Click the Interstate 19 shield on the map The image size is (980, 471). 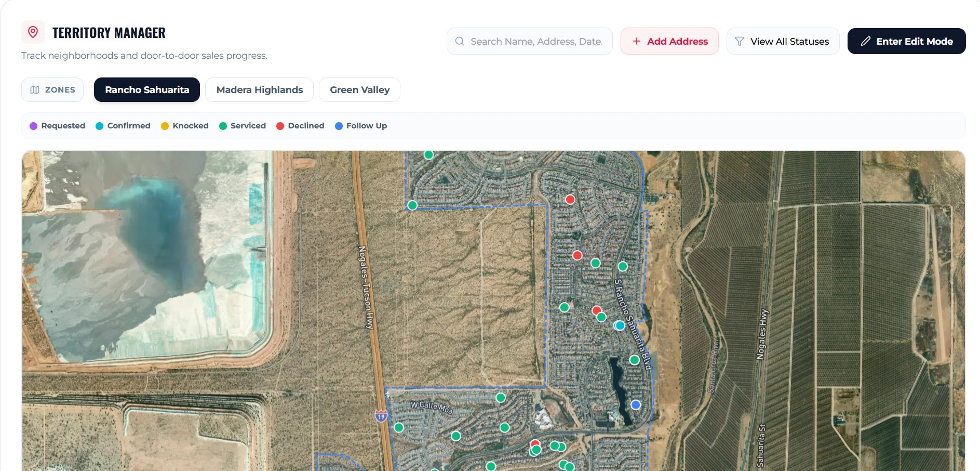click(381, 415)
